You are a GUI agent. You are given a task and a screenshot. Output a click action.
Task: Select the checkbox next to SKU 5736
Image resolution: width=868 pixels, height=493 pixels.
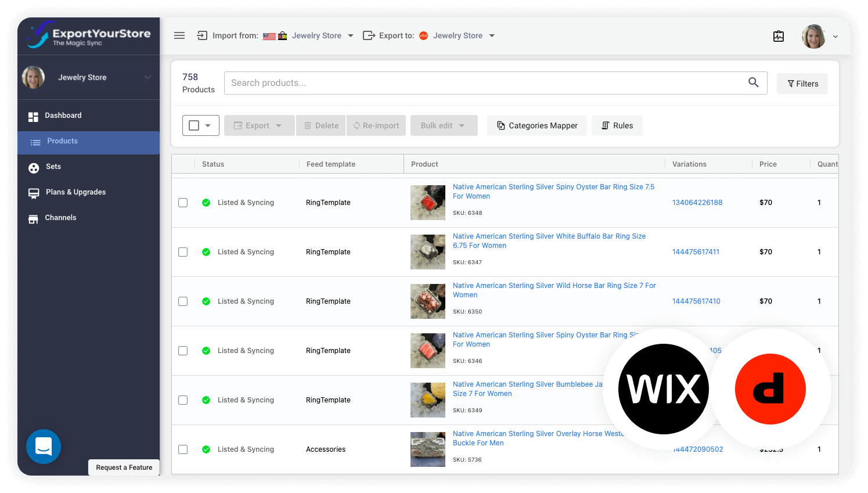(183, 449)
